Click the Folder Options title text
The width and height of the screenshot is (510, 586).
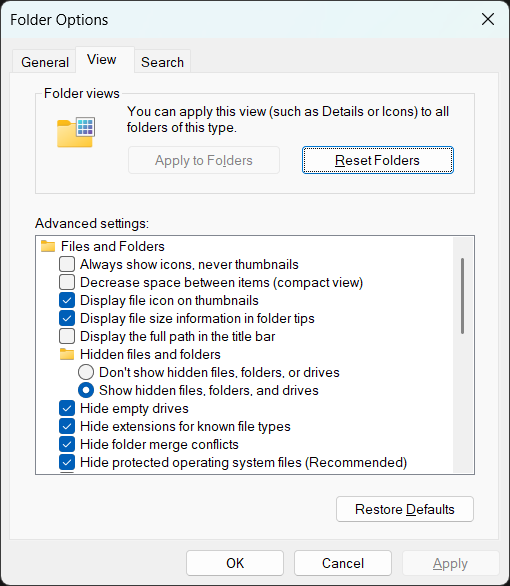(59, 19)
